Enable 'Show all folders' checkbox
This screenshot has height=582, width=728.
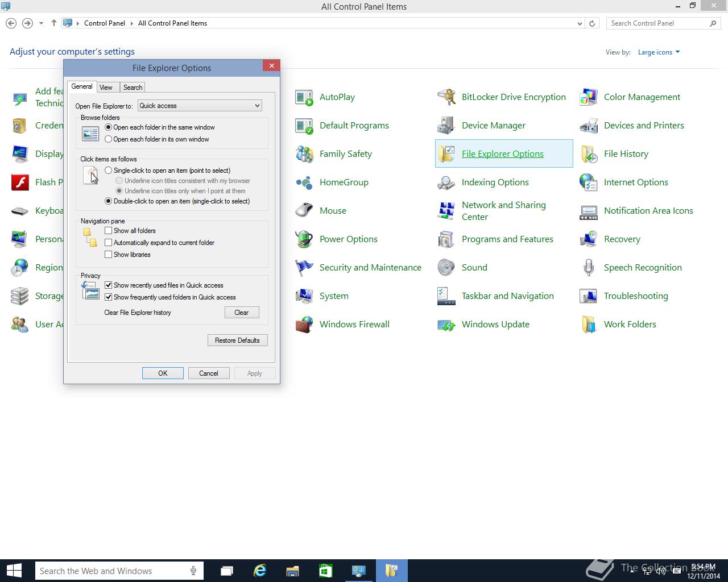tap(109, 231)
